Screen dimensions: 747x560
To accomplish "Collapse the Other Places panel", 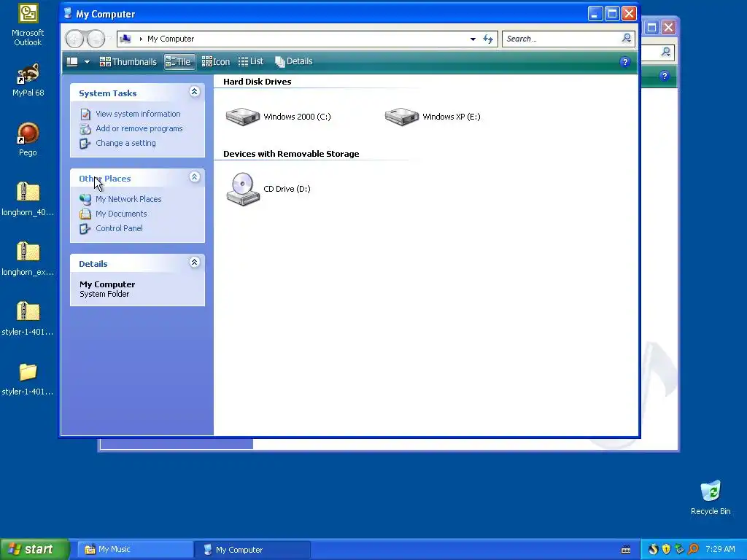I will [x=194, y=176].
